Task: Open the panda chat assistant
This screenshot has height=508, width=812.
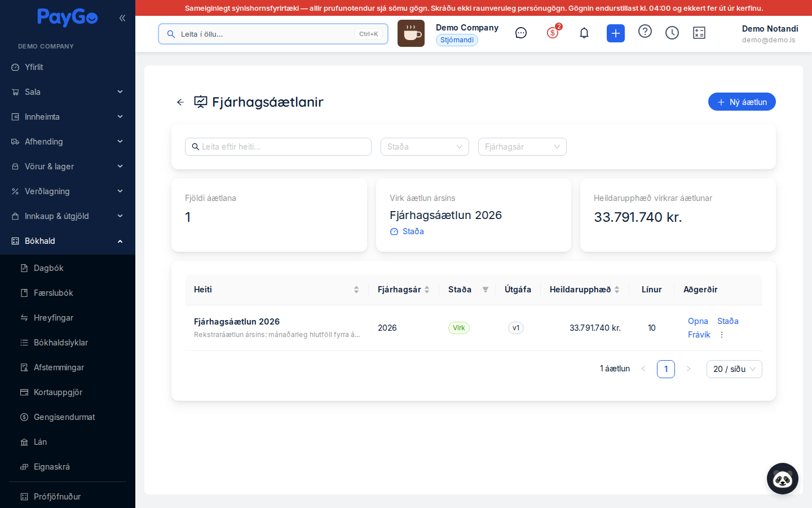Action: point(783,479)
